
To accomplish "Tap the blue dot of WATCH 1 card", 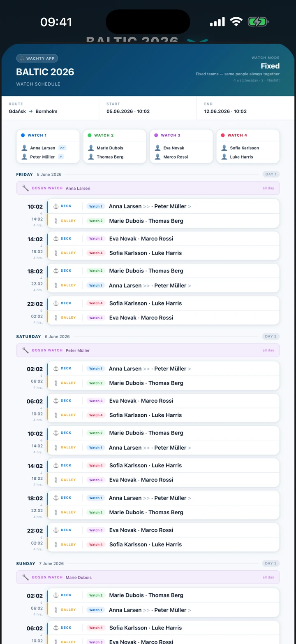I will [23, 135].
